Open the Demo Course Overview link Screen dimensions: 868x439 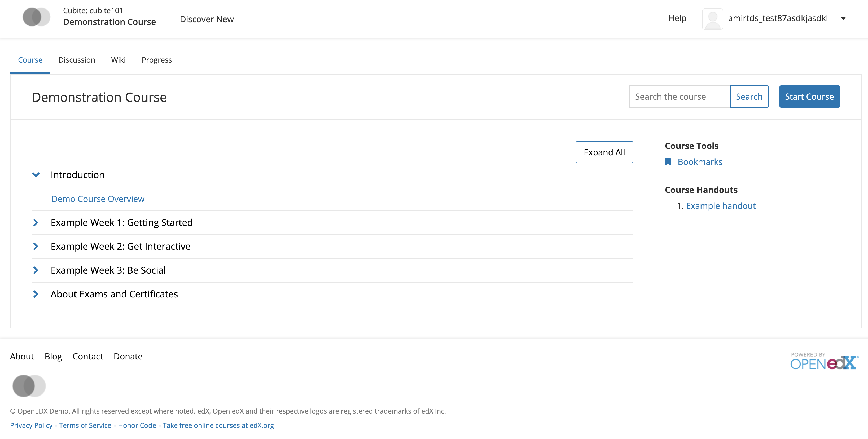point(98,199)
